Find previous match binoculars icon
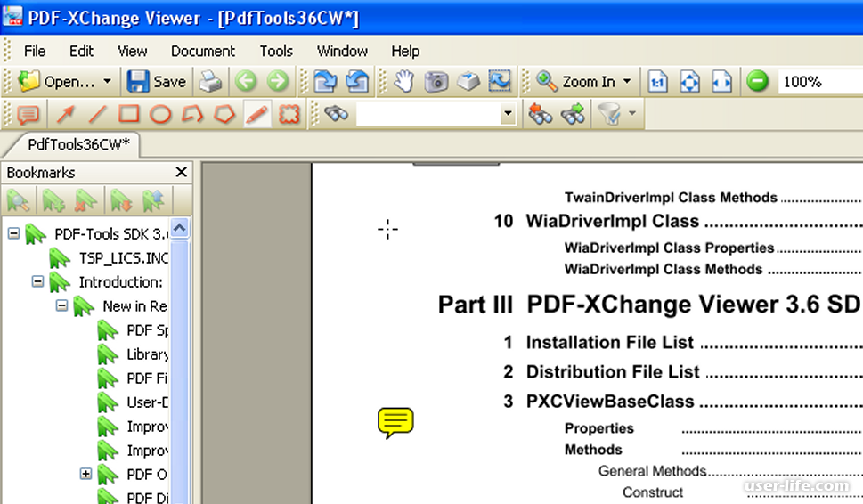863x504 pixels. (x=541, y=114)
